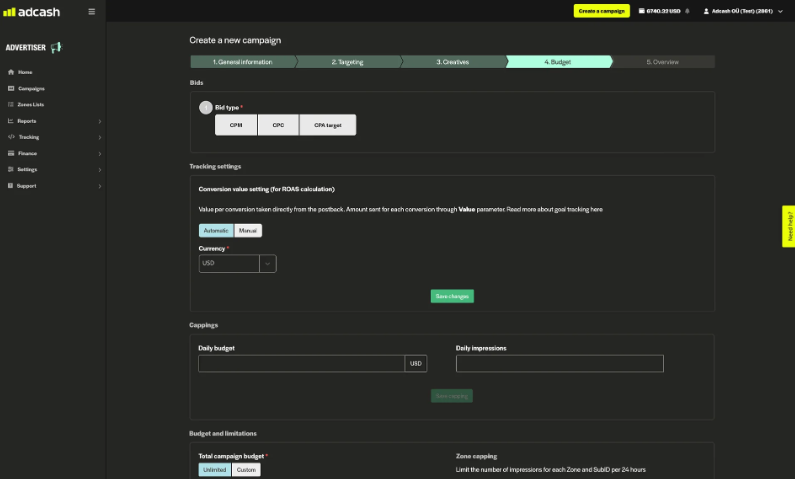Open Campaigns from the sidebar icon
This screenshot has height=479, width=795.
pyautogui.click(x=11, y=88)
